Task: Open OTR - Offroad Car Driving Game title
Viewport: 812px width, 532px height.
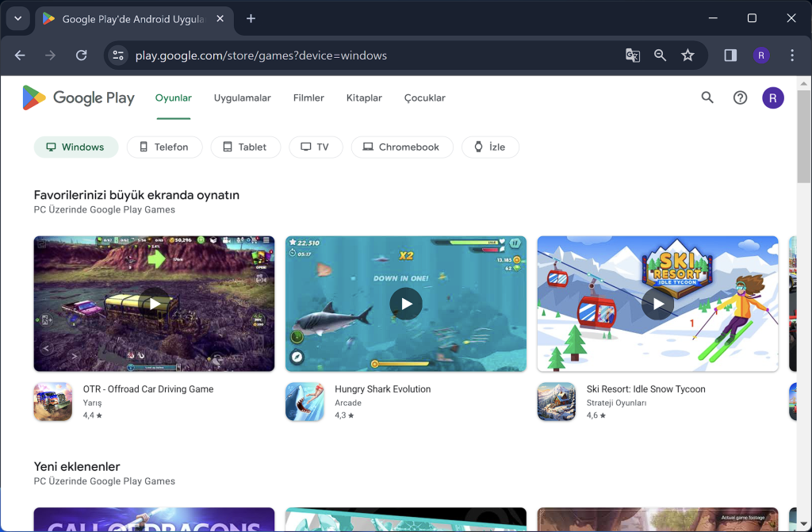Action: [148, 389]
